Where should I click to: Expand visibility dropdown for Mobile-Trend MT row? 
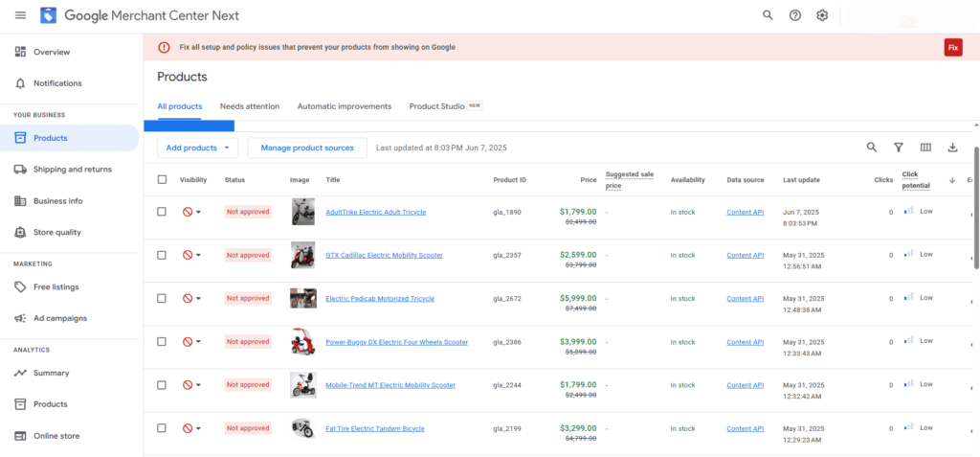[199, 386]
